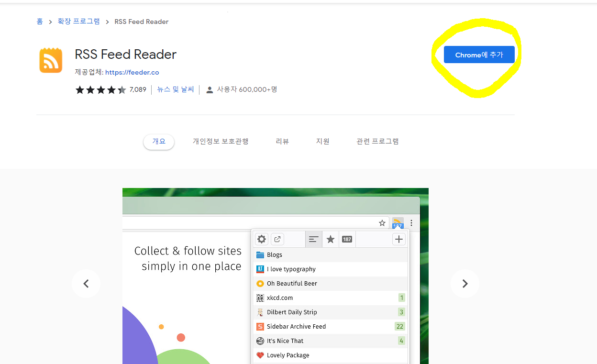
Task: Switch to 관련 프로그램 tab
Action: click(377, 142)
